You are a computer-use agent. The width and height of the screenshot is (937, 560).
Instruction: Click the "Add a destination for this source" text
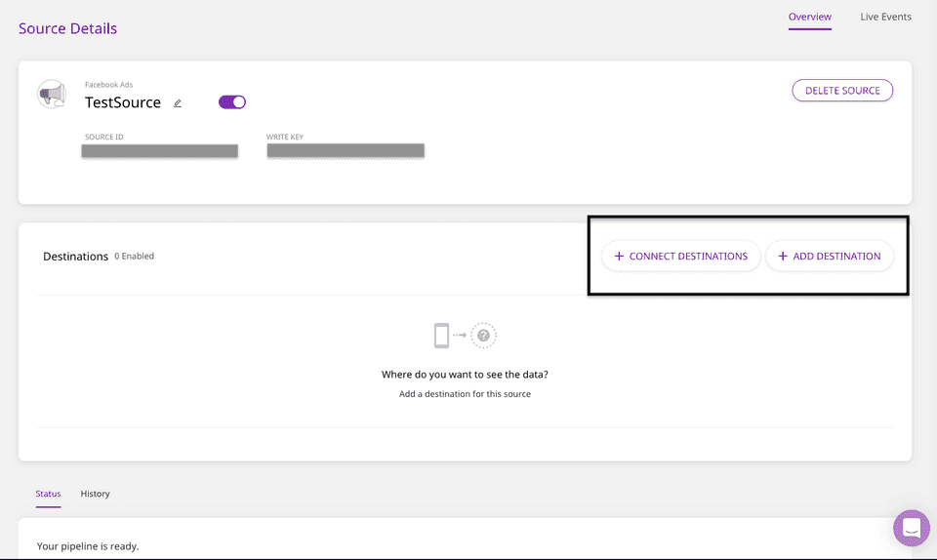(x=465, y=394)
